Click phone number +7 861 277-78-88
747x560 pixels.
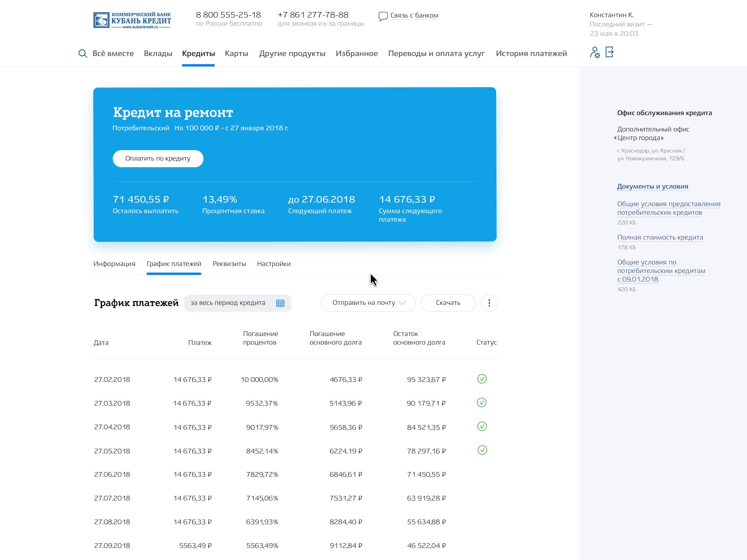(313, 15)
